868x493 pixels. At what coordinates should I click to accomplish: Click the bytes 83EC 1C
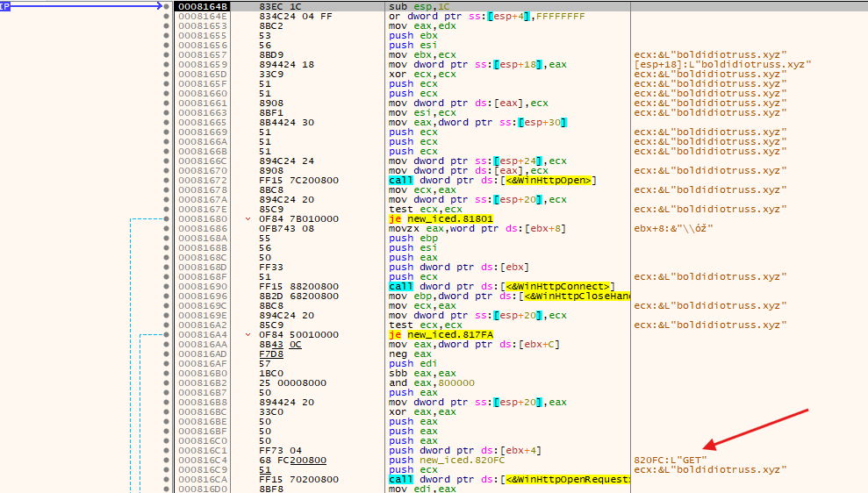click(x=280, y=7)
